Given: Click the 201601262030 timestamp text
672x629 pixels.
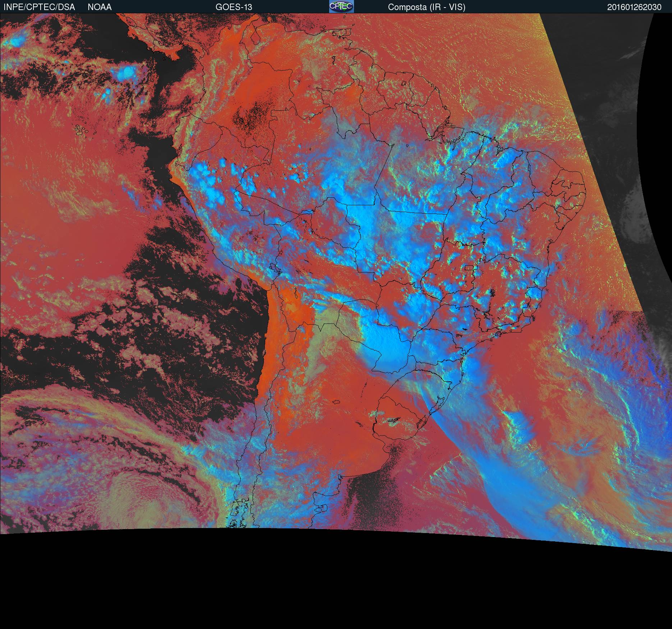Looking at the screenshot, I should click(x=634, y=7).
